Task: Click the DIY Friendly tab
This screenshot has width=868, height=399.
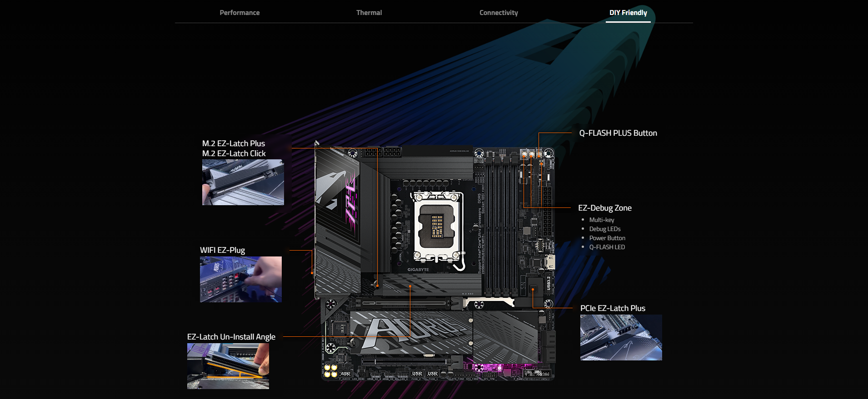Action: 628,13
